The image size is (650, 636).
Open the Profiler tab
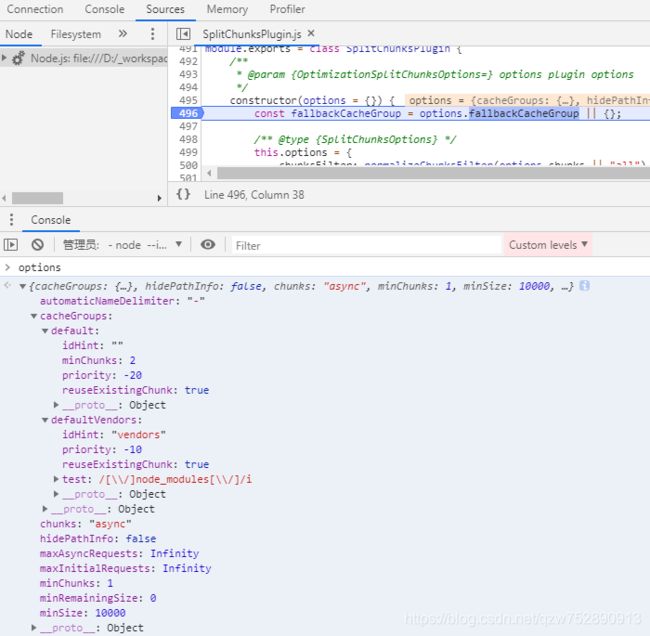[287, 9]
